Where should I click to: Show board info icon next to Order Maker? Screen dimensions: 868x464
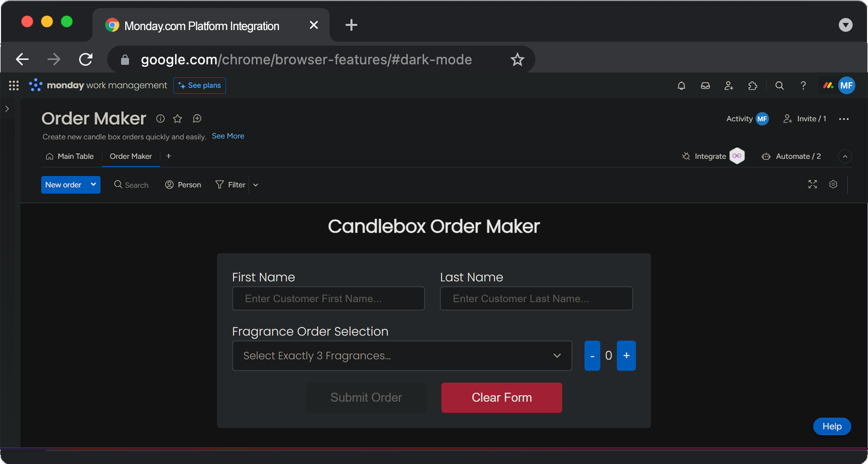click(160, 118)
